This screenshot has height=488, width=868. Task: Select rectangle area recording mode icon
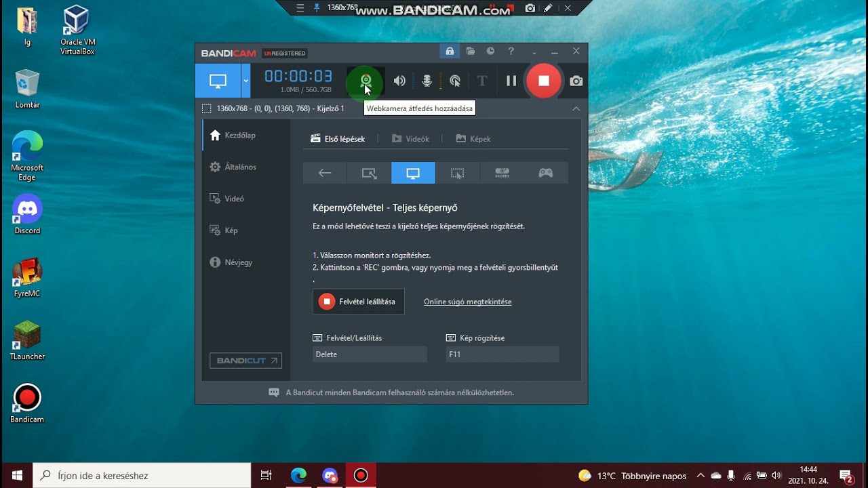369,173
